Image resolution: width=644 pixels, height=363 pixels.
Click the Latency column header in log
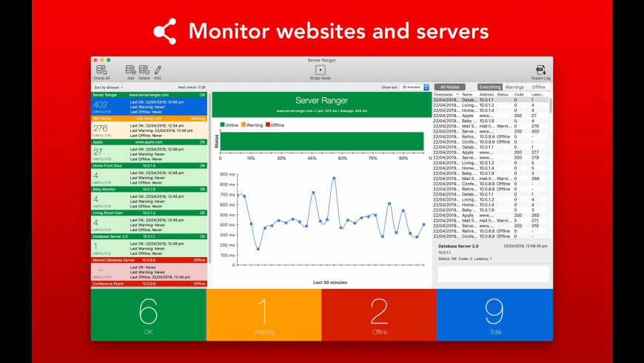[537, 95]
